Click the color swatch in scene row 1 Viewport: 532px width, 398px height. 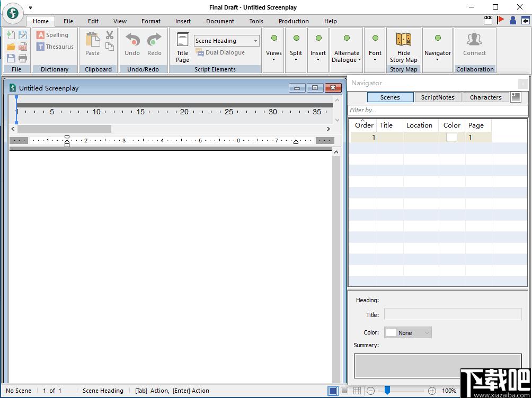coord(451,137)
